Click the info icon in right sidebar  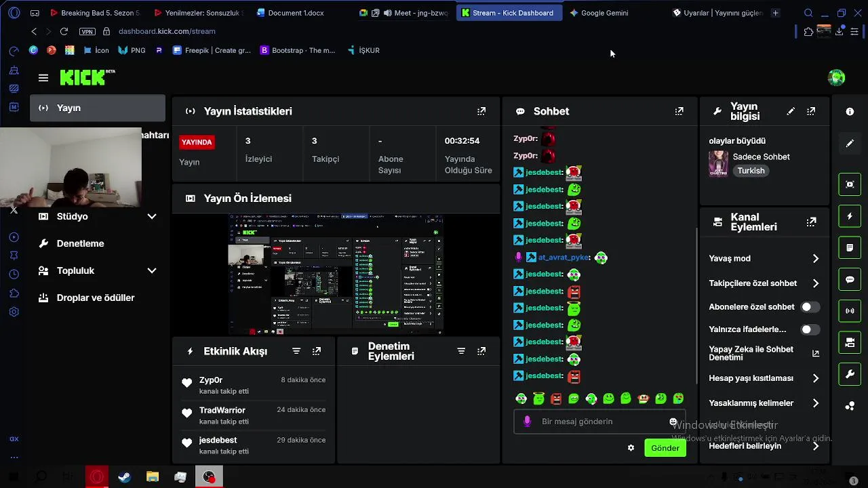tap(850, 111)
